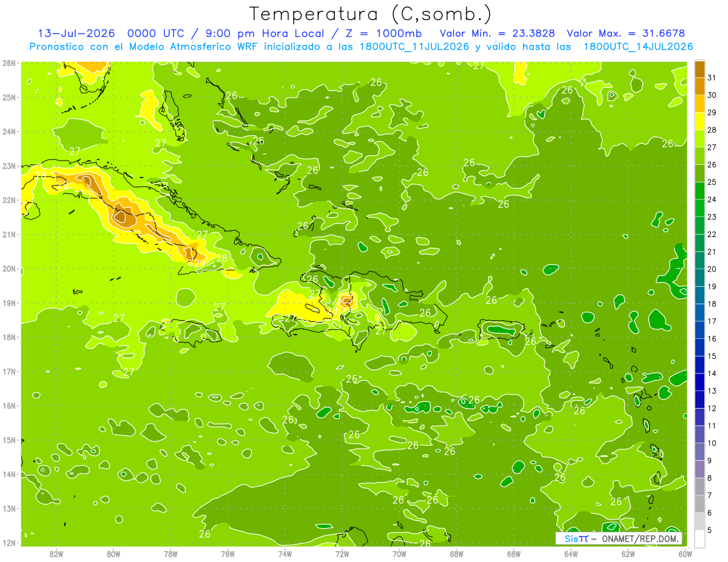Select the blue swatch between 15 and 16
Viewport: 728px width, 562px height.
699,347
